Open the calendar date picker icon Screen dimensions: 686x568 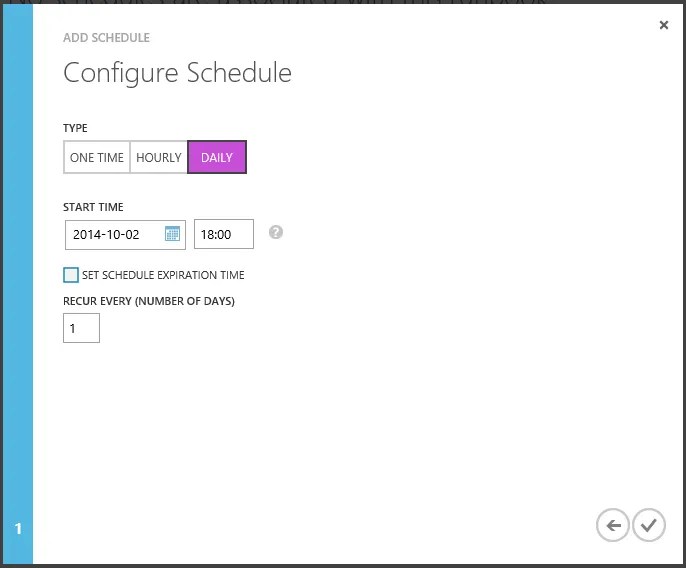point(172,234)
